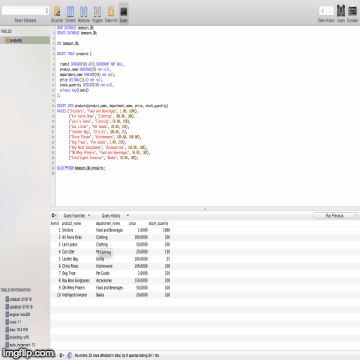Screen dimensions: 360x360
Task: Click the Books department cell
Action: [x=100, y=295]
